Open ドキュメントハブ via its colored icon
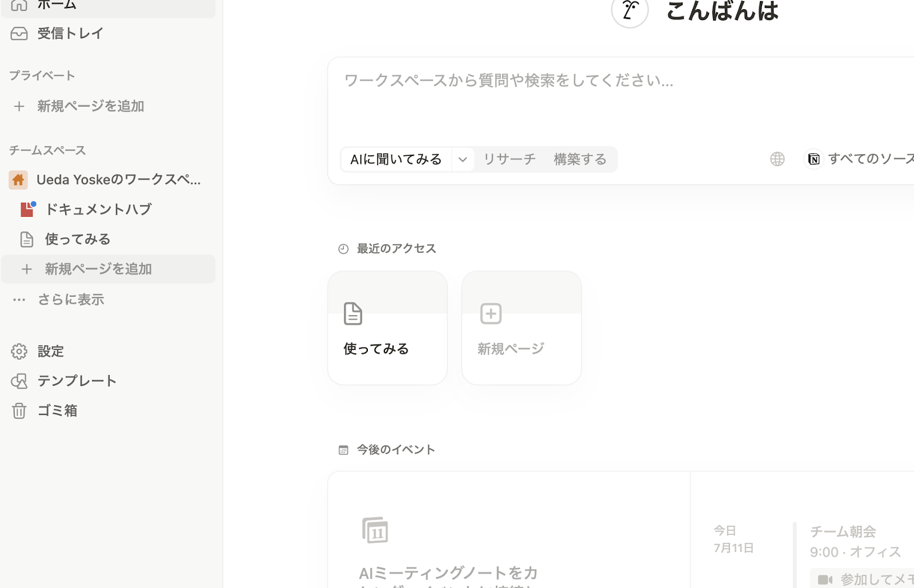Image resolution: width=914 pixels, height=588 pixels. pos(27,209)
